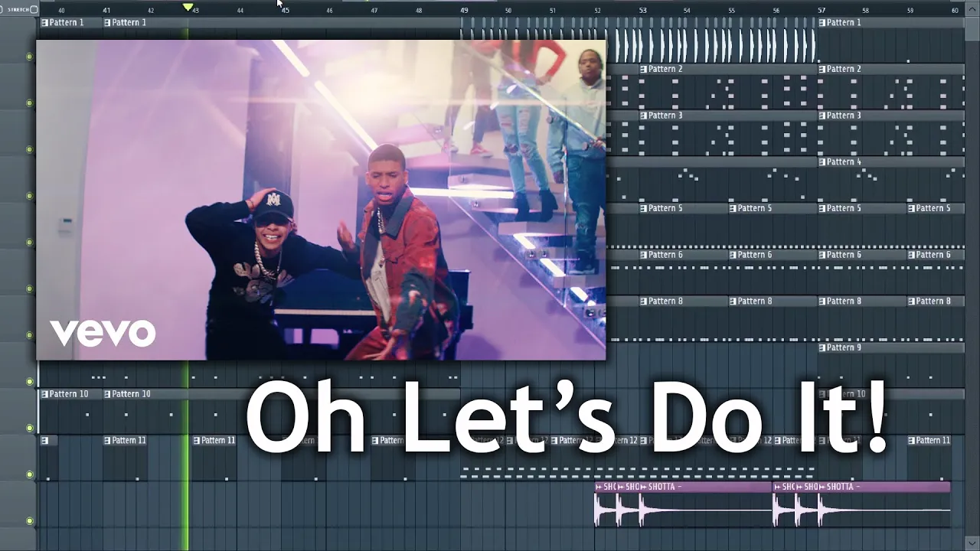
Task: Mute the Pattern 10 track via its green LED
Action: click(30, 428)
